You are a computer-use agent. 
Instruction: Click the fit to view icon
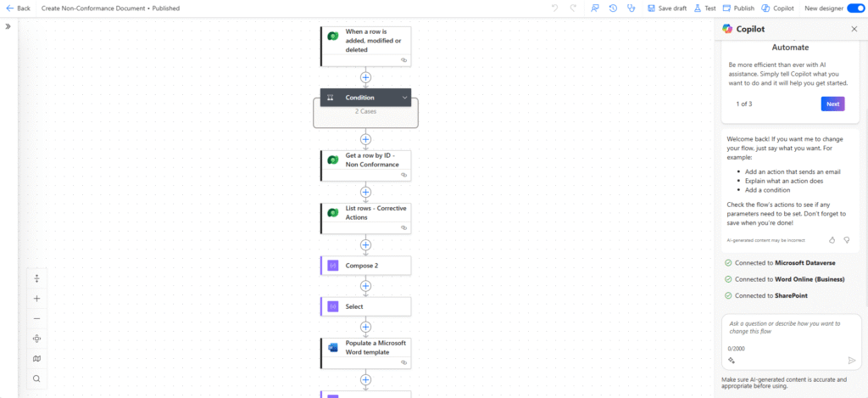pos(36,339)
